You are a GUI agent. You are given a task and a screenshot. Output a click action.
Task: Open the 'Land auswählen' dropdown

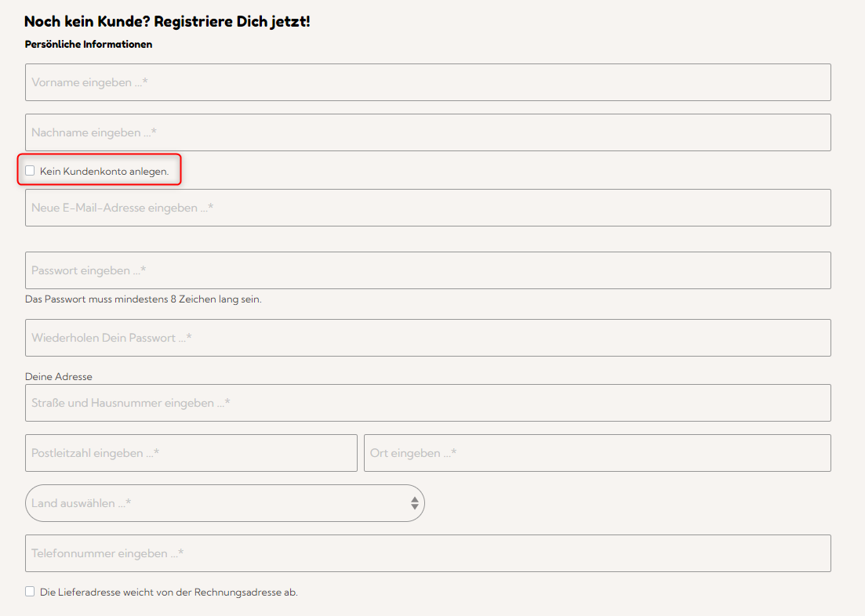pyautogui.click(x=224, y=503)
